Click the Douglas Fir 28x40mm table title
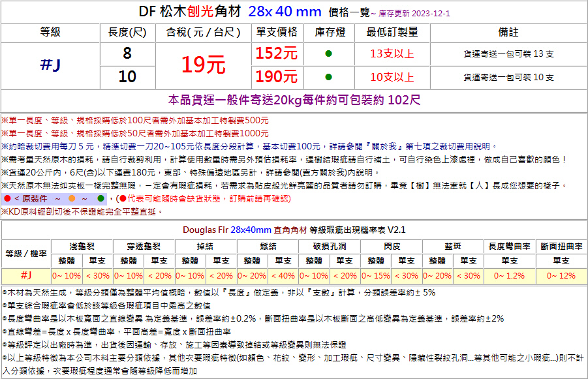588x379 pixels. click(x=294, y=230)
